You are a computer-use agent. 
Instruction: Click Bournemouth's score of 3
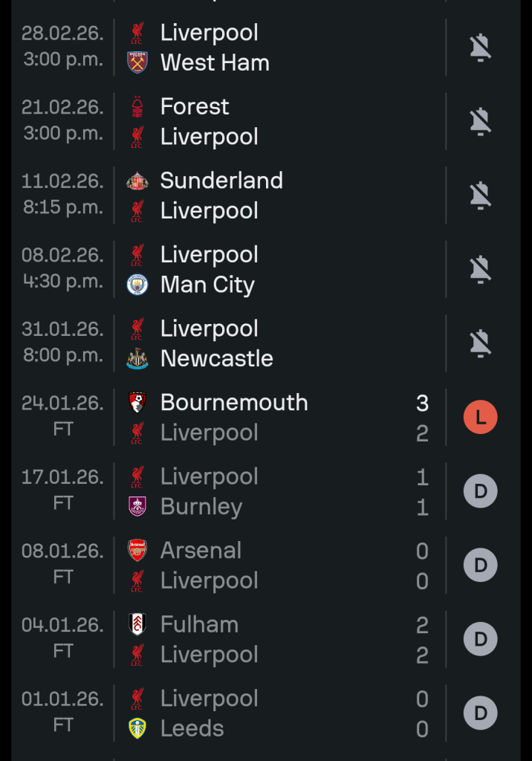pyautogui.click(x=422, y=403)
